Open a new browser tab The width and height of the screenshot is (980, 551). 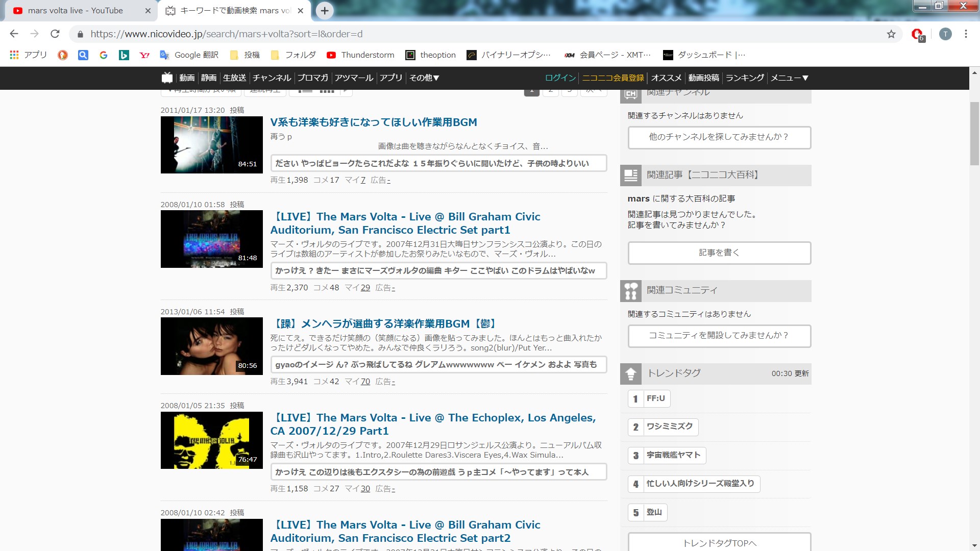click(325, 11)
